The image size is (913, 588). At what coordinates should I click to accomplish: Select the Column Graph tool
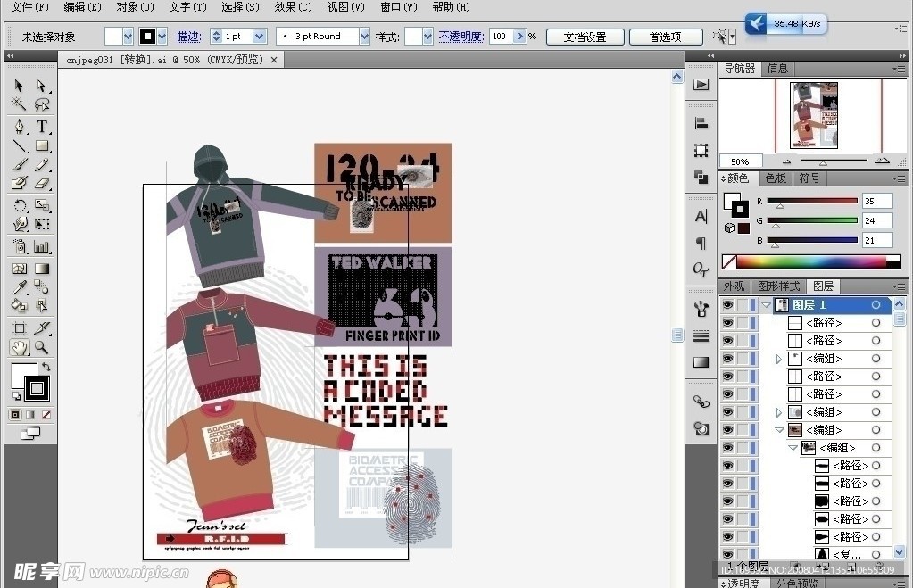pos(41,246)
